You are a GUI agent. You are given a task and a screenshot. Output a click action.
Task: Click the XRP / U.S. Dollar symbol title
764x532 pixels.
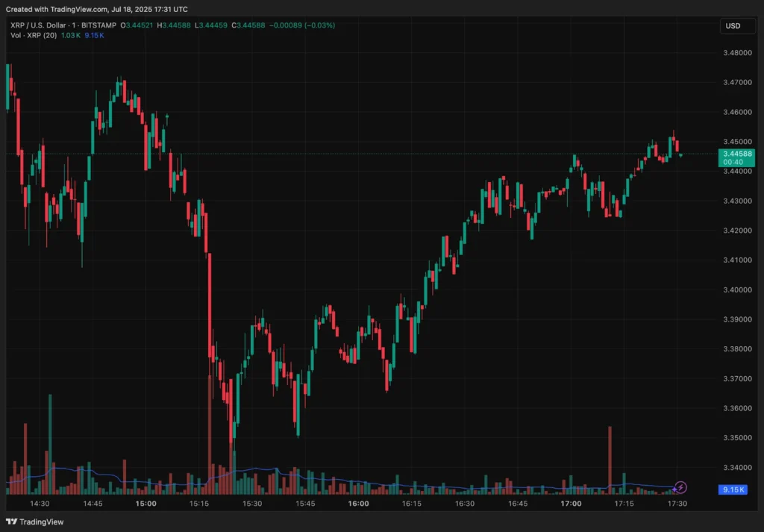38,25
